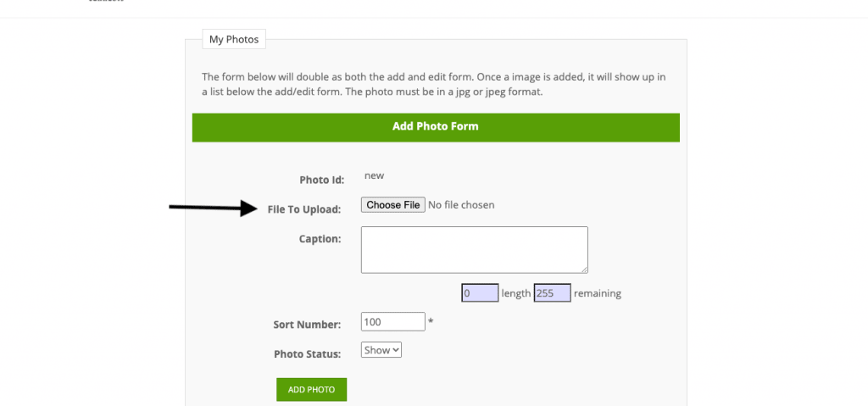Click the Photo Id label
The width and height of the screenshot is (868, 406).
(x=321, y=180)
